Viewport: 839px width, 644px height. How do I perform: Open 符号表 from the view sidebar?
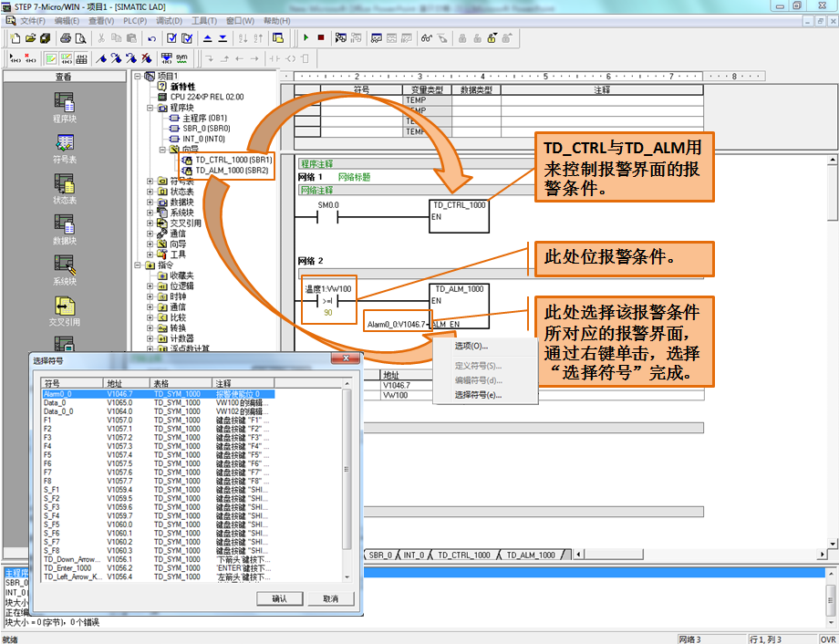click(64, 149)
